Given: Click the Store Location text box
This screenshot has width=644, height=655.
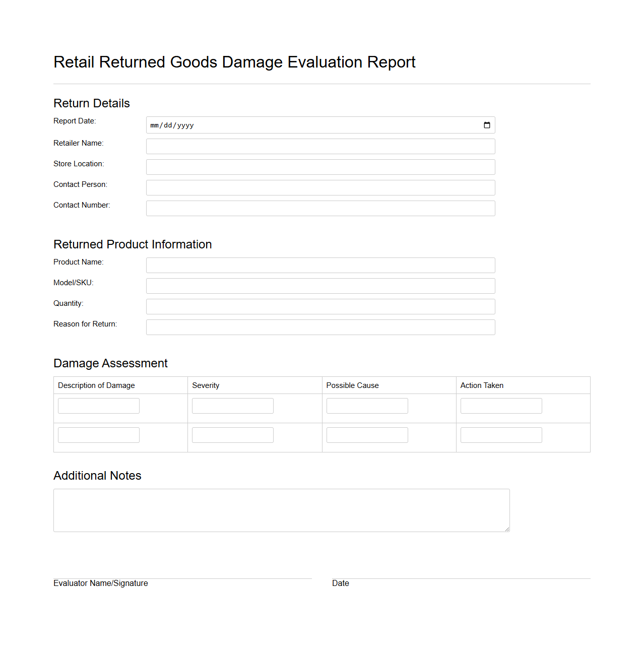Looking at the screenshot, I should click(x=320, y=167).
